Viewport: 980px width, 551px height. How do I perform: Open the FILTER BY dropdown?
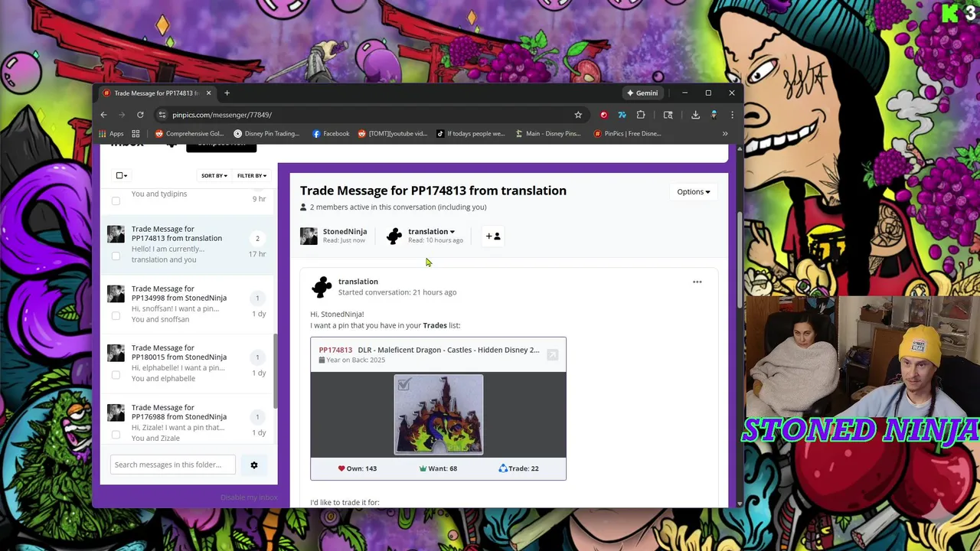pyautogui.click(x=251, y=175)
